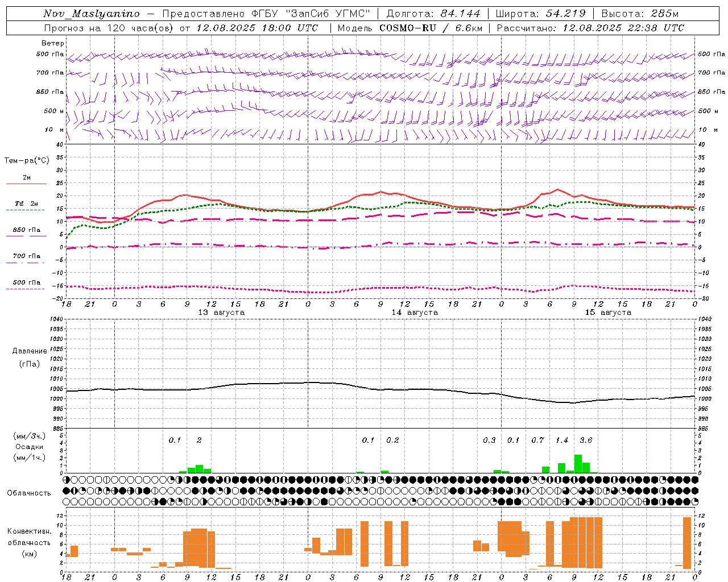Click the (км) unit under convective label
Screen dimensions: 728x582
click(x=30, y=553)
